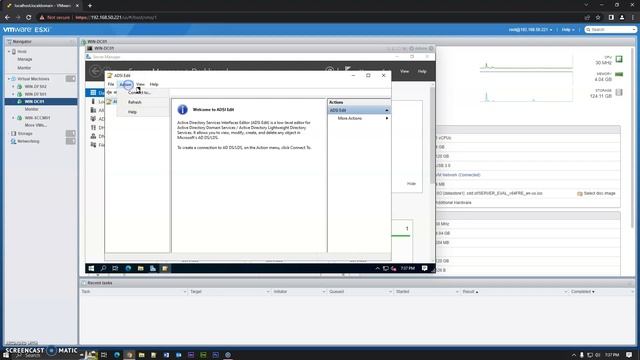
Task: Click the Storage icon in the Navigator
Action: pyautogui.click(x=14, y=133)
